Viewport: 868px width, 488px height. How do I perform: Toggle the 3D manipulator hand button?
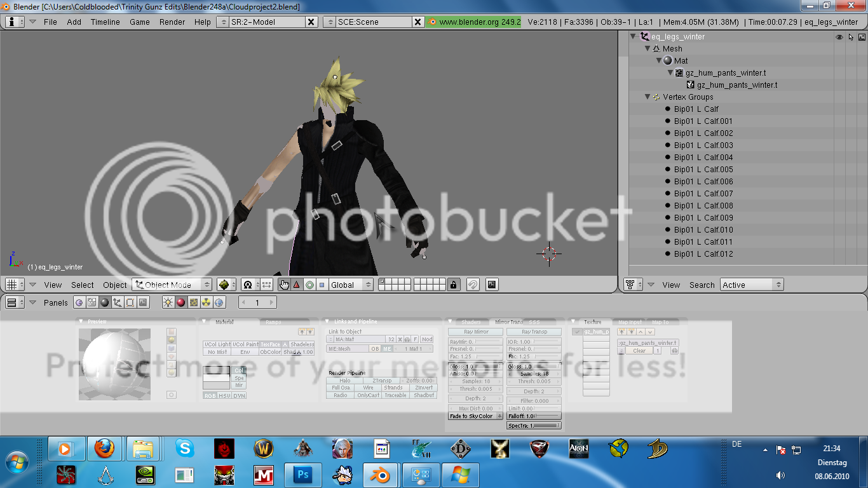pyautogui.click(x=284, y=285)
